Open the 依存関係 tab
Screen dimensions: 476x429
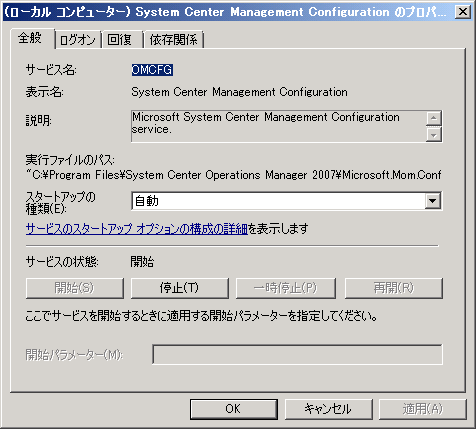(x=173, y=40)
